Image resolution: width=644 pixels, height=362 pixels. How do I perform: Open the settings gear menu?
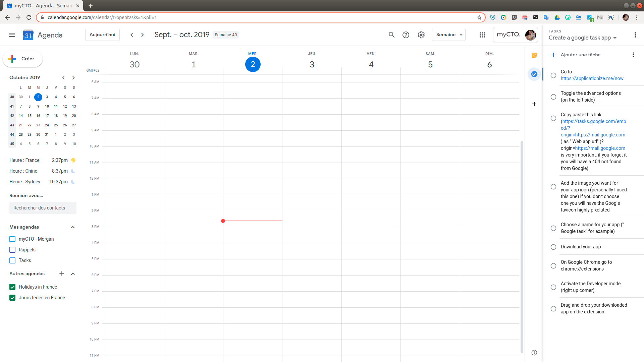click(421, 35)
